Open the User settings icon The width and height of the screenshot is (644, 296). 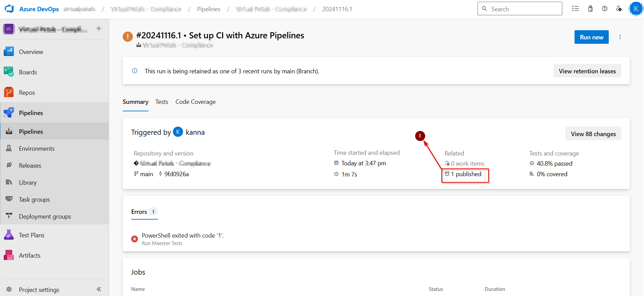coord(619,9)
